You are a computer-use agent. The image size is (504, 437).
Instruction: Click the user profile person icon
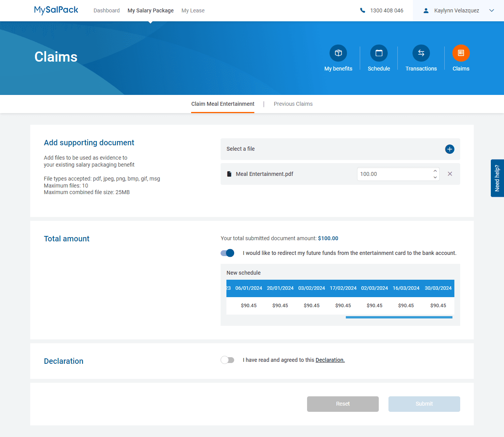[427, 10]
